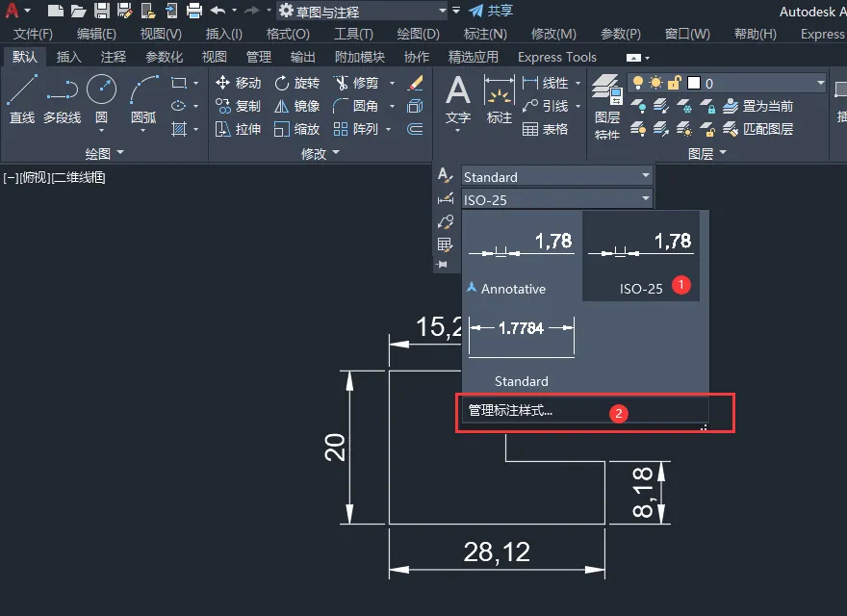Click the Trim (修剪) tool
Screen dimensions: 847x616
point(356,83)
